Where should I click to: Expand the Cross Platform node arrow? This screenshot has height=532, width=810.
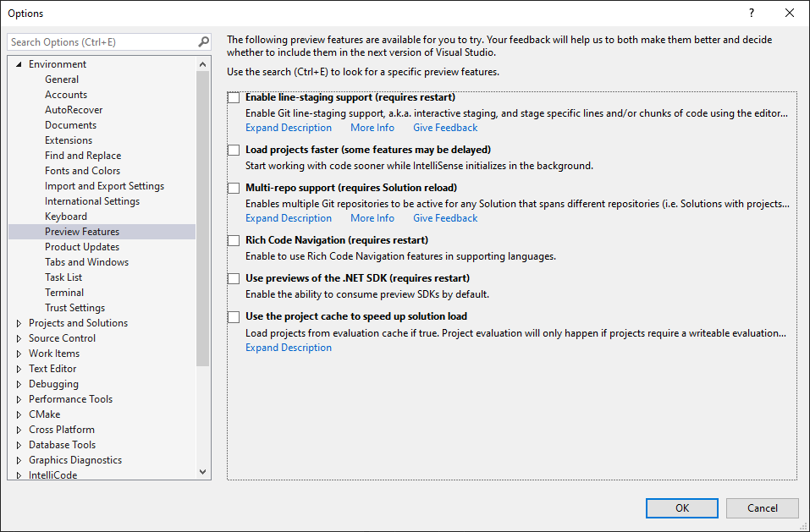pos(19,430)
